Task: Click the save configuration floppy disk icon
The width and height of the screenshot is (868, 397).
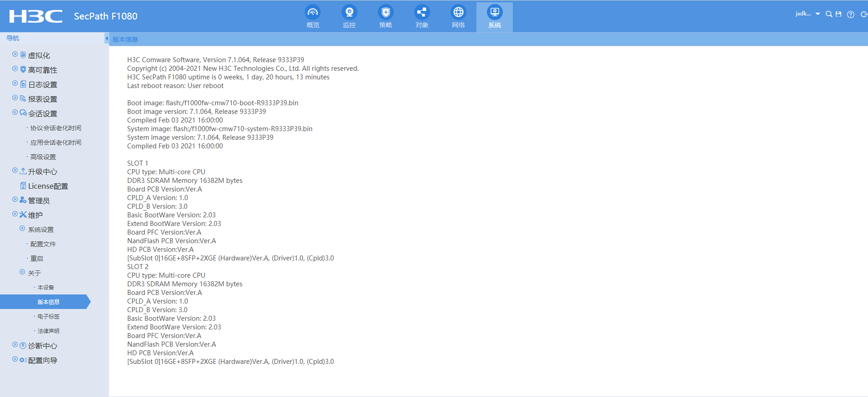Action: [x=838, y=14]
